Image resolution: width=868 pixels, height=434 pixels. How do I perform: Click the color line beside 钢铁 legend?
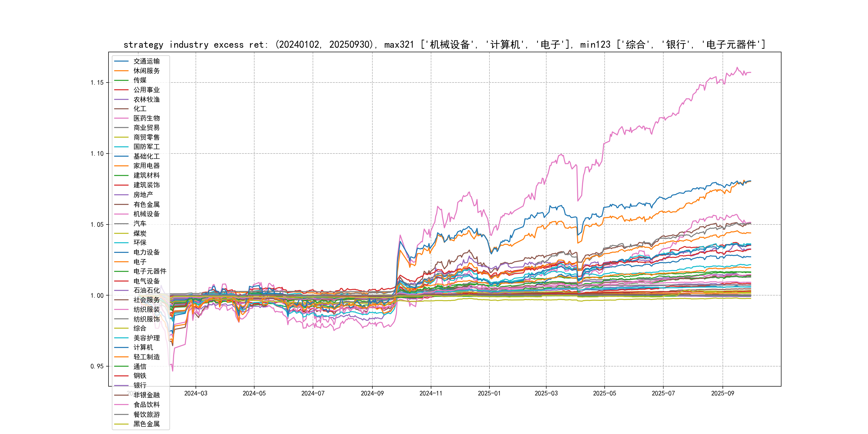[121, 376]
